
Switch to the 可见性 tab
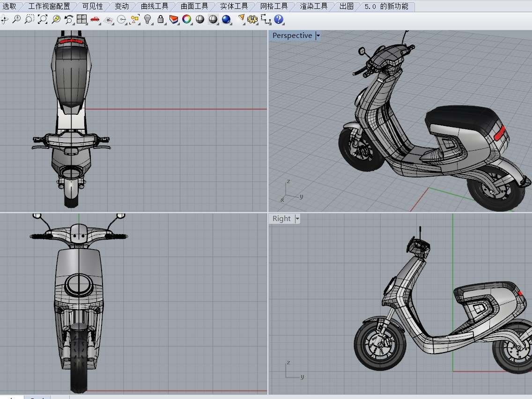tap(92, 6)
